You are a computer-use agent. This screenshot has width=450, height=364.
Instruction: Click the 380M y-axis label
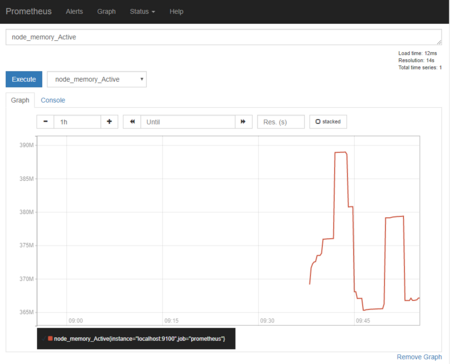click(x=26, y=212)
